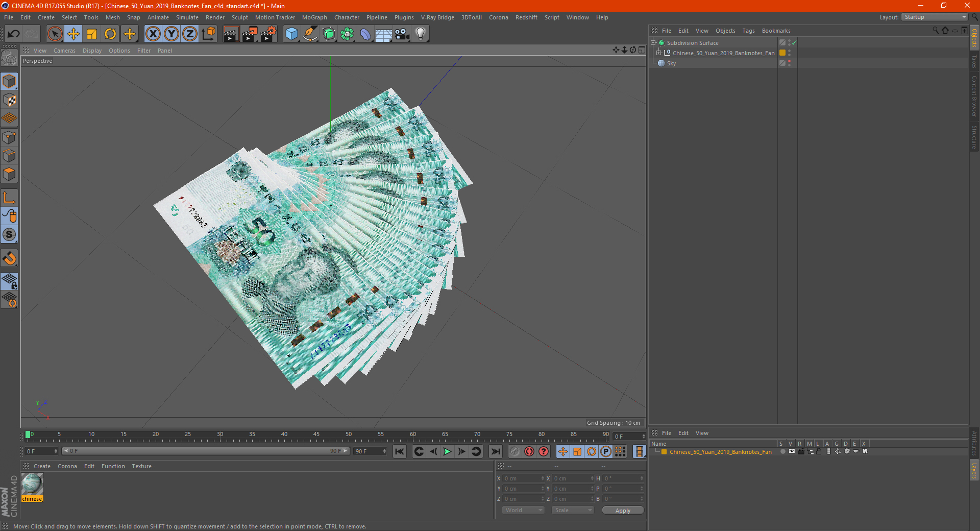980x531 pixels.
Task: Add a floor environment object
Action: (383, 34)
